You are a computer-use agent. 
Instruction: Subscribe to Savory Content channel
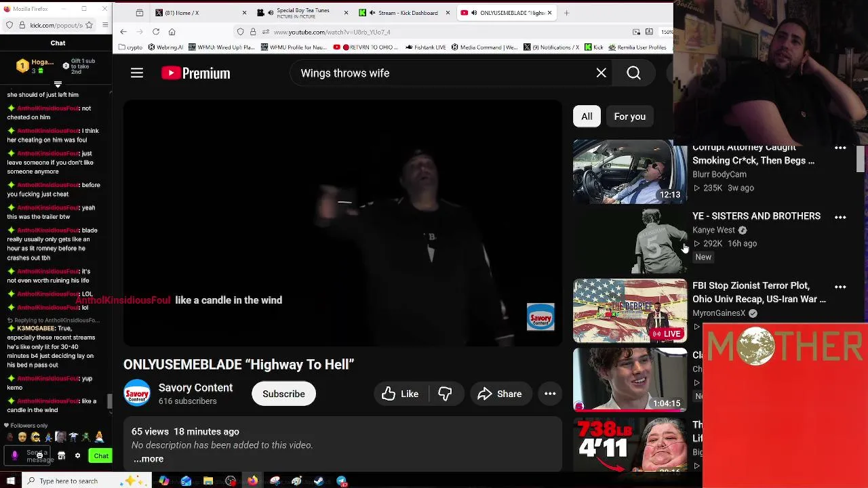click(x=283, y=394)
